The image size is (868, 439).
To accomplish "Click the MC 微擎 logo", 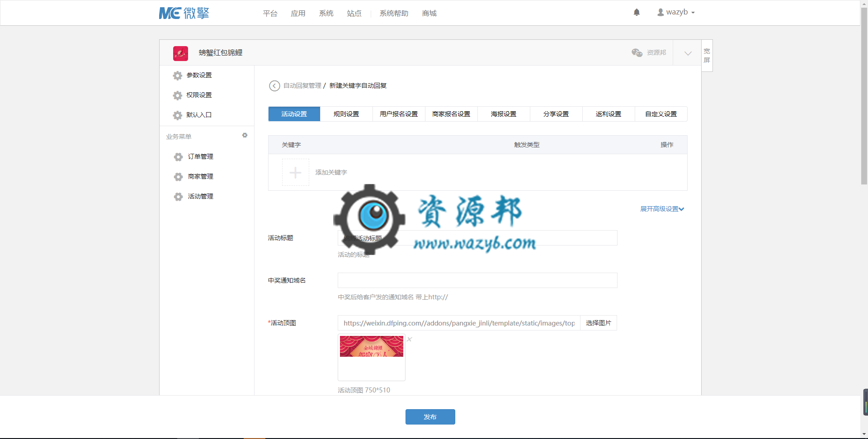I will [x=184, y=13].
